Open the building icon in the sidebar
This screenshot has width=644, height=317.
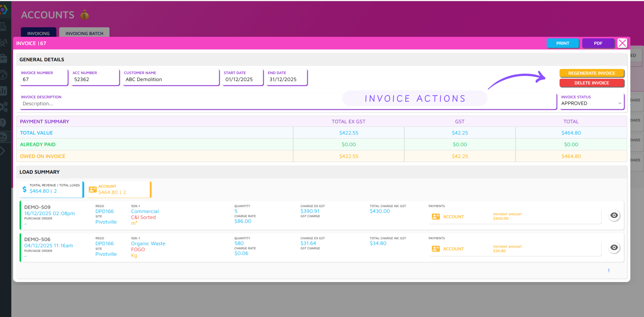pyautogui.click(x=3, y=26)
